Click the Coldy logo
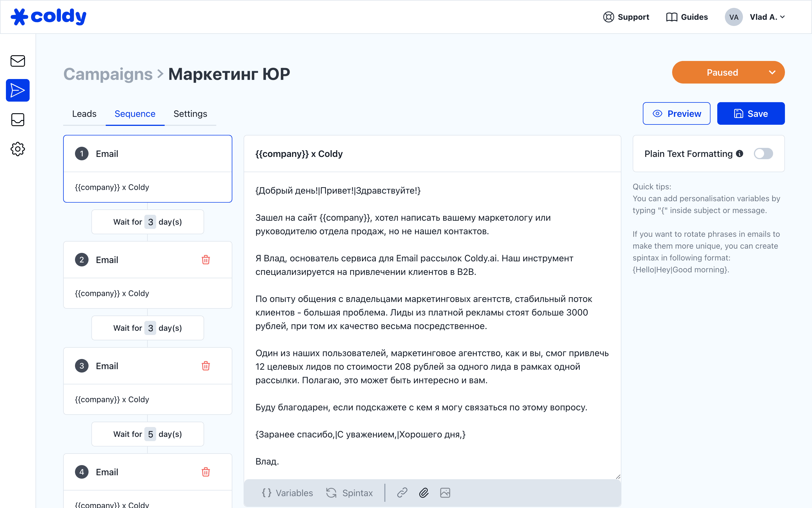Viewport: 812px width, 508px height. (49, 17)
